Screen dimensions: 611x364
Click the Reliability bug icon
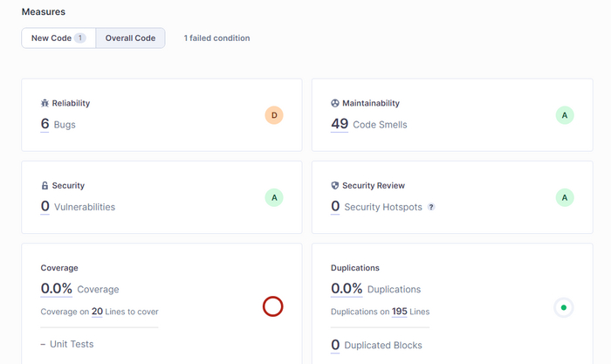45,103
